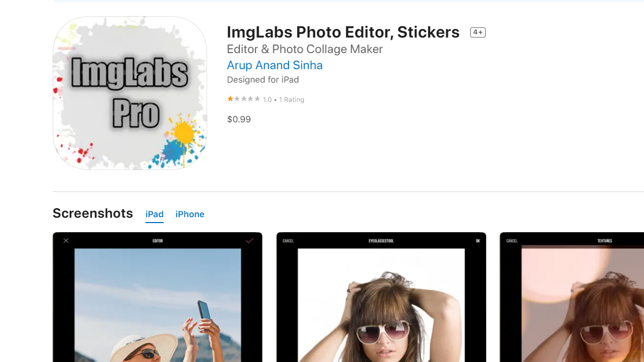Screen dimensions: 644x362
Task: Click the ImgLabs Pro app icon
Action: click(x=130, y=93)
